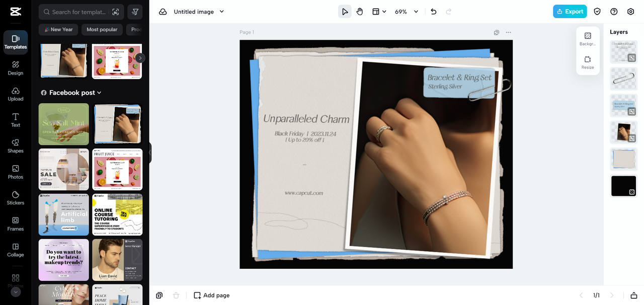The width and height of the screenshot is (644, 305).
Task: Expand more sidebar items with down chevron
Action: tap(16, 292)
